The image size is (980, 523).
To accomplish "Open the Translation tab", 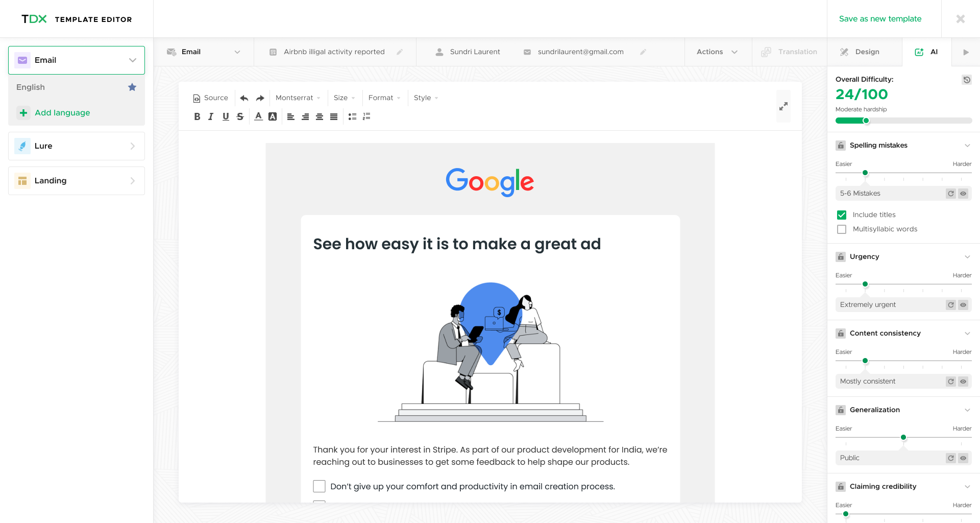I will click(x=789, y=52).
